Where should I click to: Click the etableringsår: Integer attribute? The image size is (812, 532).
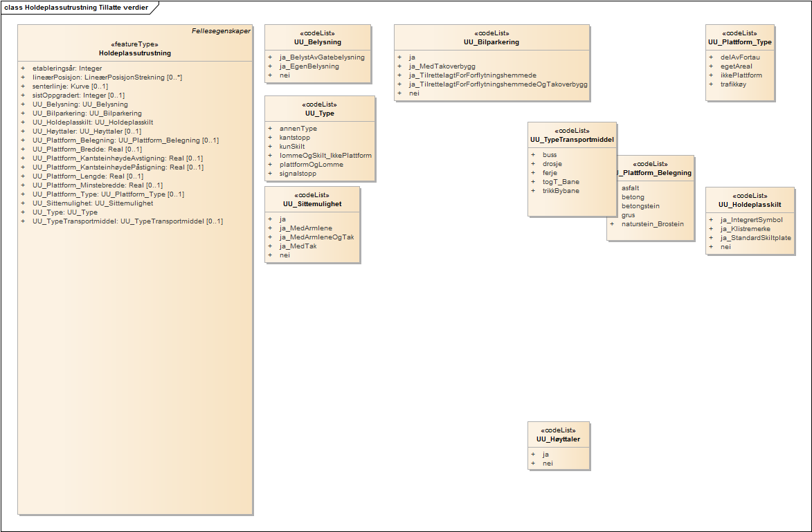click(x=67, y=68)
